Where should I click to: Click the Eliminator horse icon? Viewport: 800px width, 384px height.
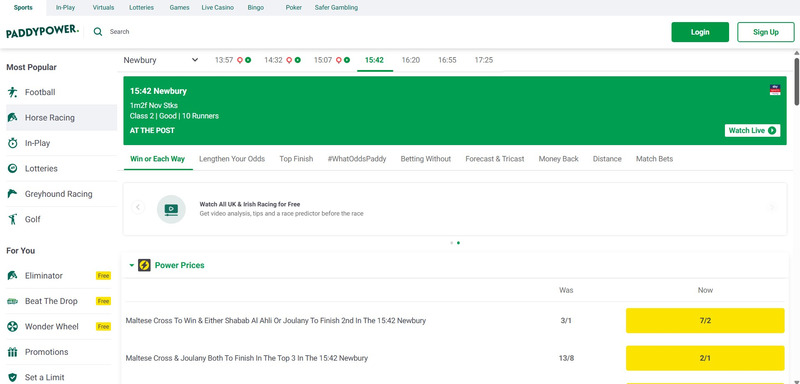pos(12,276)
